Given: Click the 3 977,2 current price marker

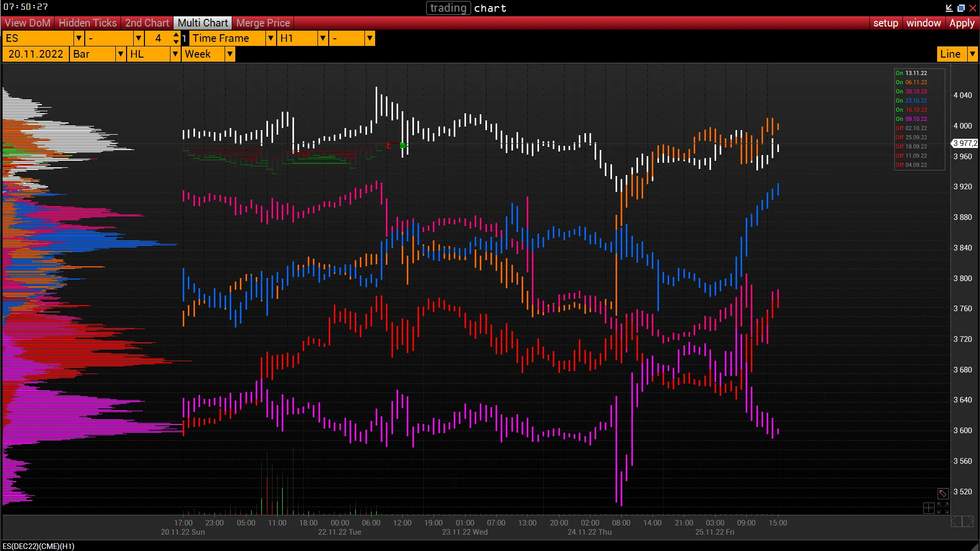Looking at the screenshot, I should click(965, 143).
